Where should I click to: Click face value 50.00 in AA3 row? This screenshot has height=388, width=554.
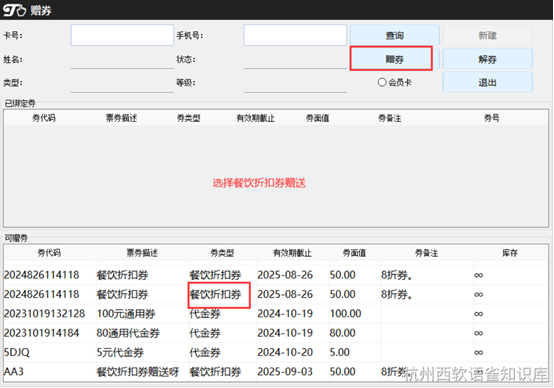coord(342,372)
